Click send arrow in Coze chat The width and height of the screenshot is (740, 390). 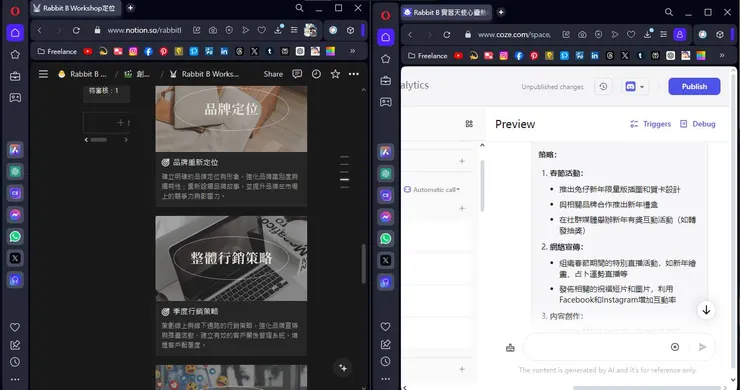[702, 347]
